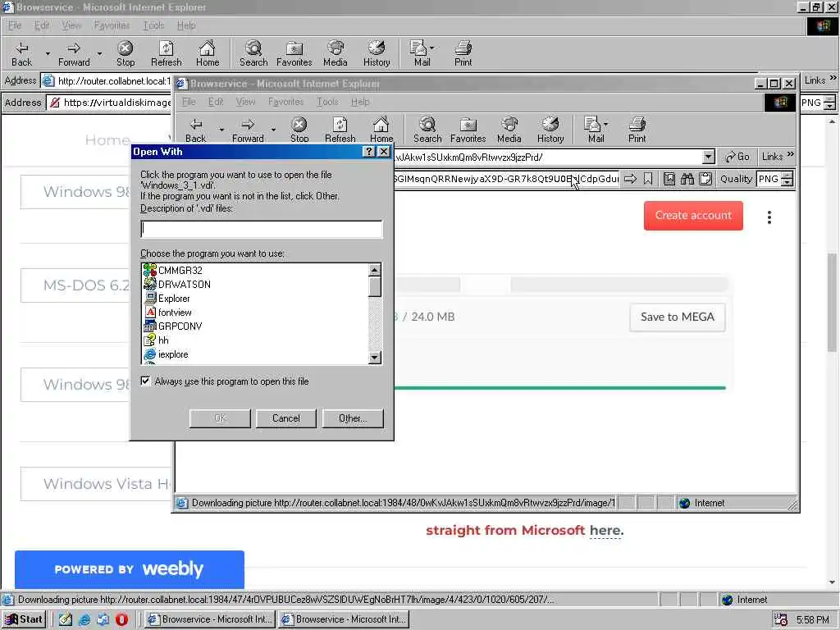Image resolution: width=840 pixels, height=630 pixels.
Task: Click the tray icon beside the clock
Action: [x=781, y=619]
